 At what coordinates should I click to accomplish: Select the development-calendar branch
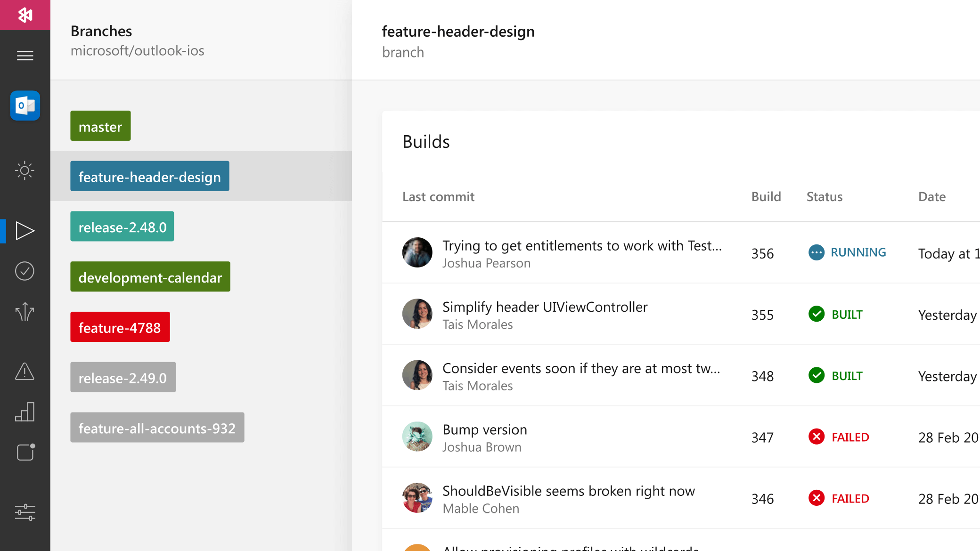pos(150,277)
